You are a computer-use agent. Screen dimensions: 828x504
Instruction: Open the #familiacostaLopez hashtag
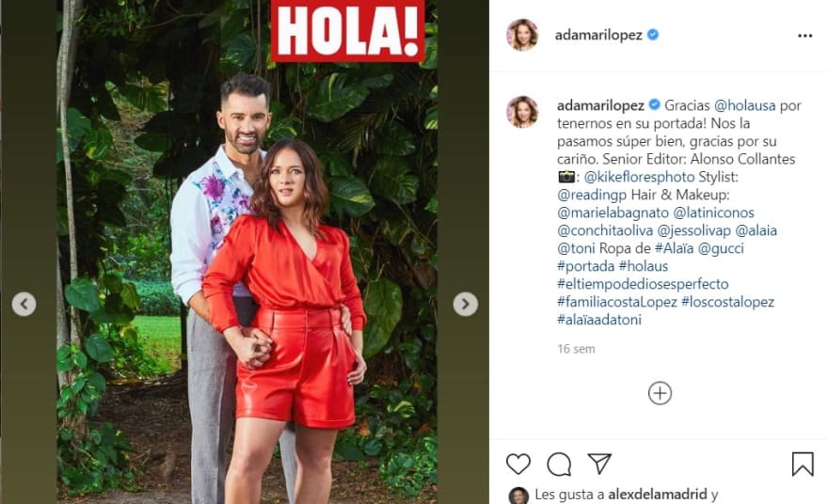(617, 302)
